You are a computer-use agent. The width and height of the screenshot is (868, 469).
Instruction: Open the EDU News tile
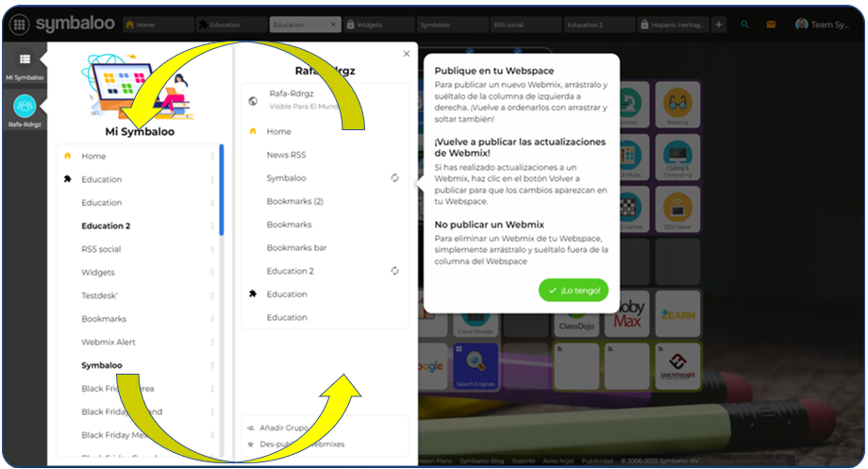pos(677,209)
